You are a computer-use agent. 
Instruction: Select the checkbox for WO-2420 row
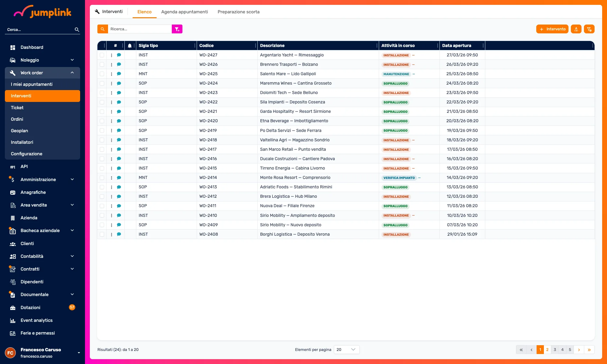(102, 121)
